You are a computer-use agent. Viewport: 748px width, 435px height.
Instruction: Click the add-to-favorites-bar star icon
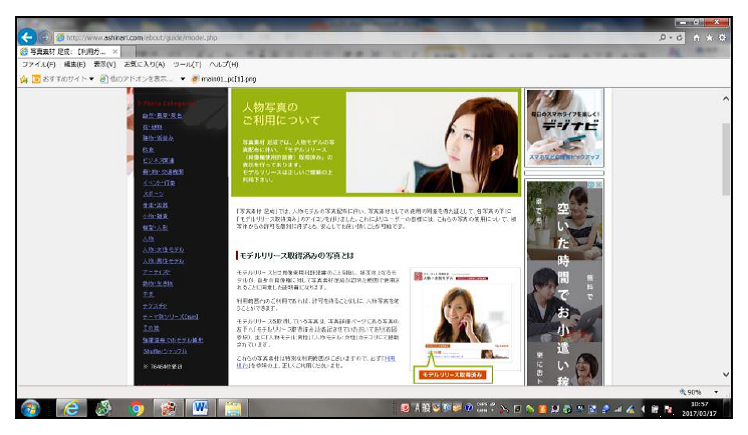24,79
